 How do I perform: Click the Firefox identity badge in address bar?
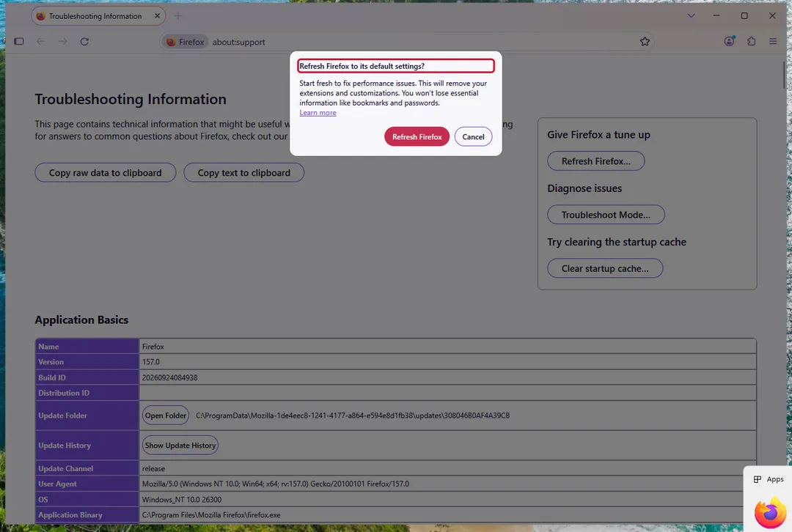(186, 42)
